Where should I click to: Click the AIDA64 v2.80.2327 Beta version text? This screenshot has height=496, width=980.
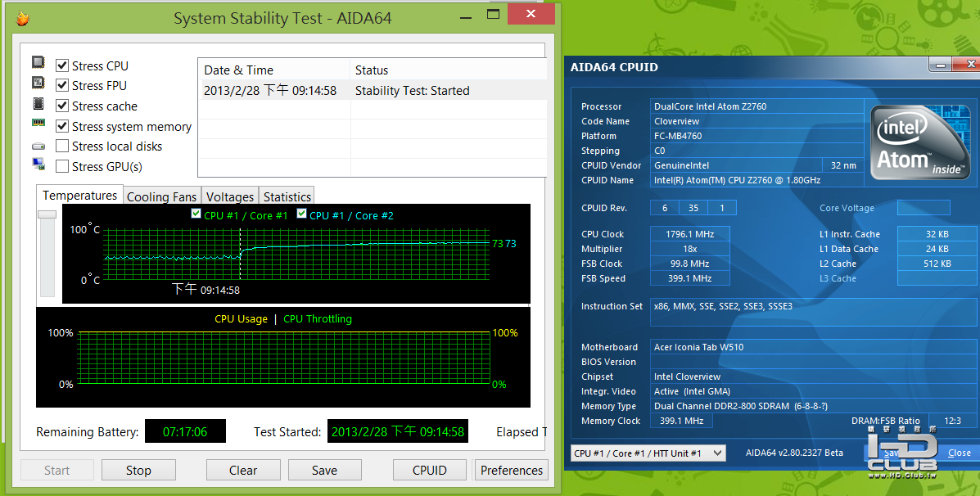tap(794, 453)
